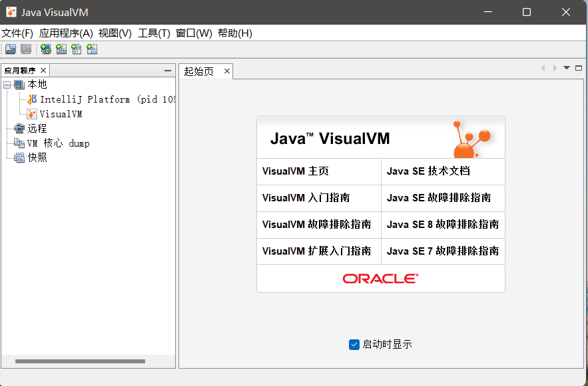This screenshot has width=588, height=386.
Task: Open the Java SE 8 故障排除指南 link
Action: pyautogui.click(x=443, y=224)
